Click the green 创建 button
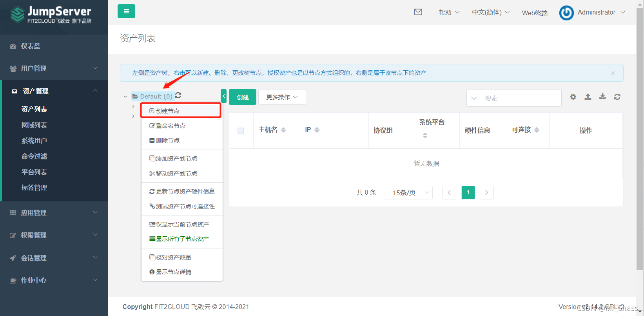644x316 pixels. coord(243,97)
